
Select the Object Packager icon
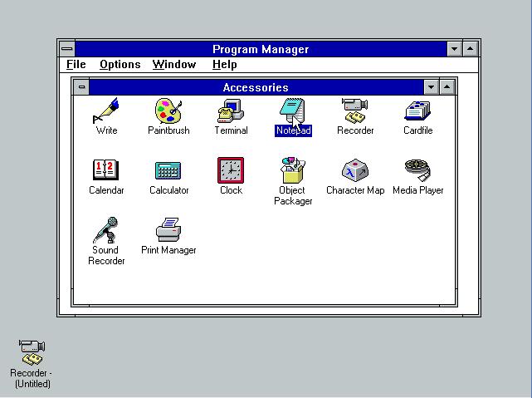(293, 170)
